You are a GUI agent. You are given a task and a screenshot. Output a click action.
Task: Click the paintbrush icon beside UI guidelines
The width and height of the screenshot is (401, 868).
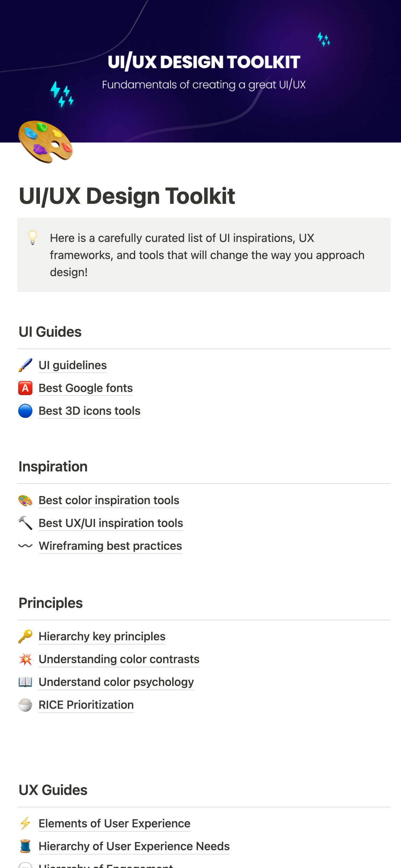(25, 365)
